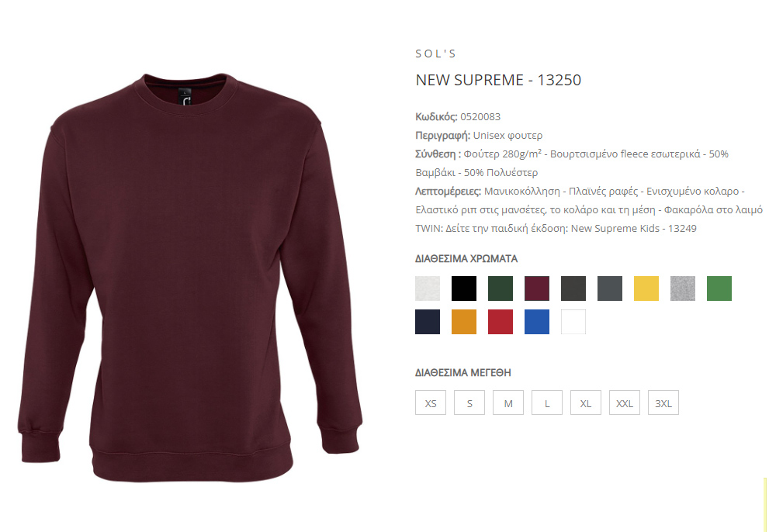The image size is (769, 532).
Task: Select size XXL
Action: tap(625, 402)
